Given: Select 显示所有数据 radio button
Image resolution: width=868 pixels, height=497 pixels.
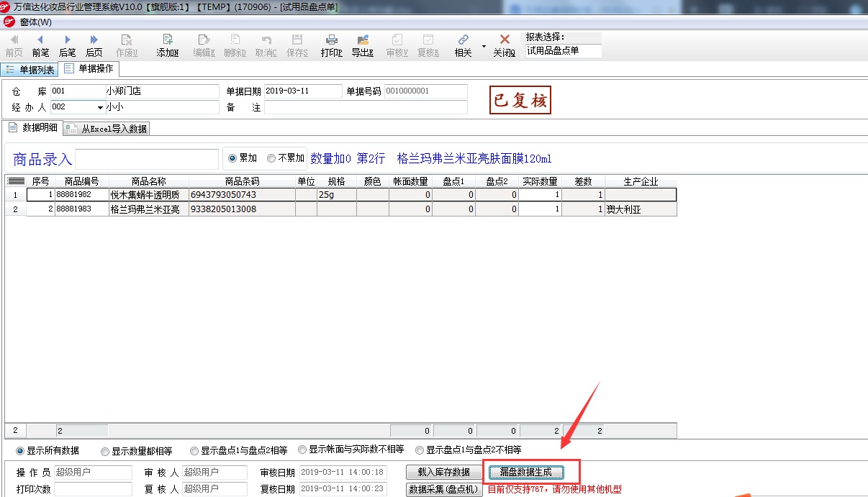Looking at the screenshot, I should tap(48, 451).
